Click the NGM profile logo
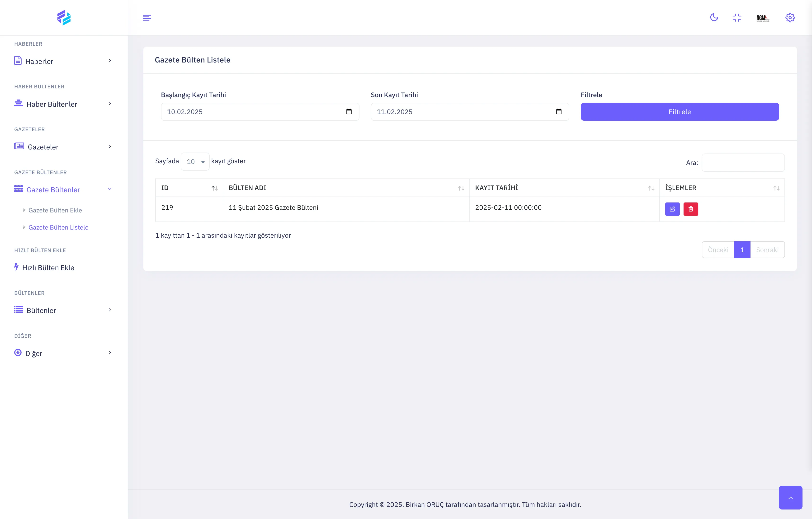 pyautogui.click(x=762, y=18)
